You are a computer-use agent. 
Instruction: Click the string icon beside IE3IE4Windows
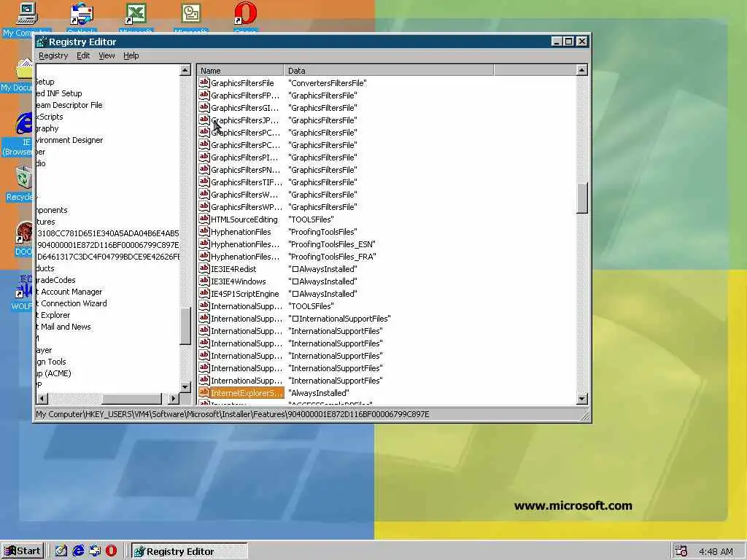204,281
